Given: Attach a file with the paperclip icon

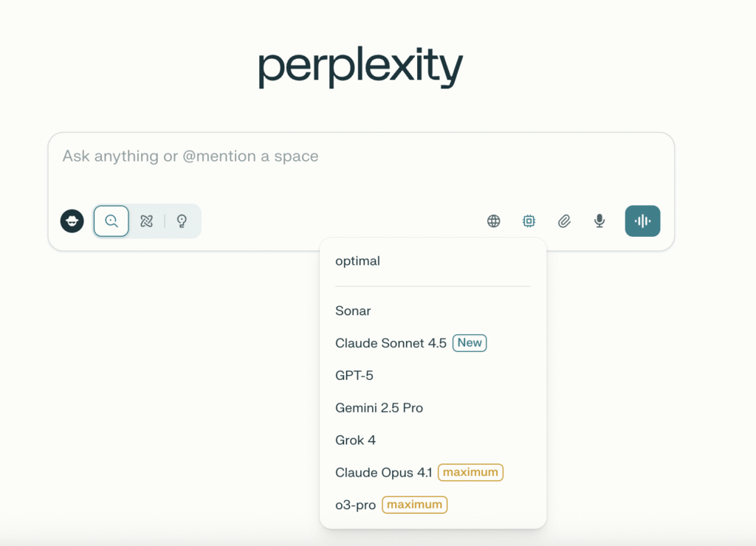Looking at the screenshot, I should coord(564,221).
